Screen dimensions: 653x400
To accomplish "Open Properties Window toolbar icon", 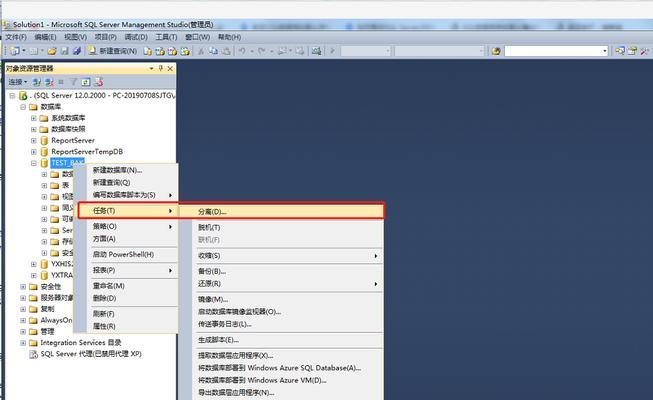I will [632, 51].
